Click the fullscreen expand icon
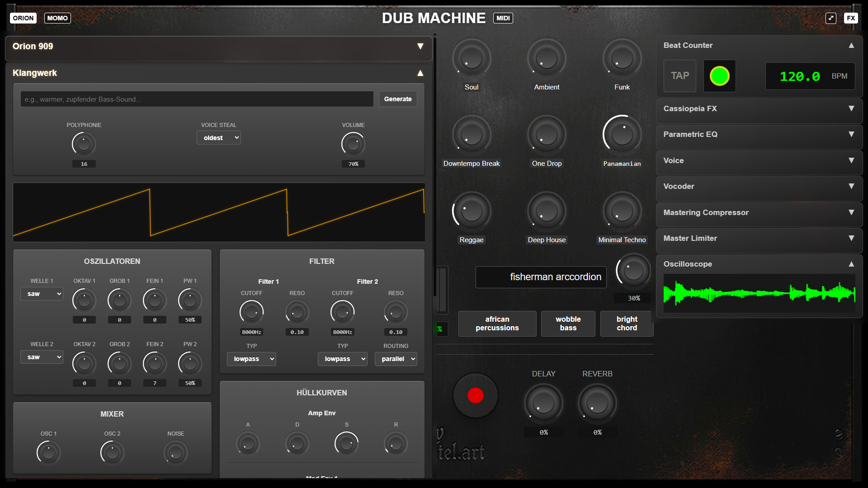 pyautogui.click(x=830, y=18)
